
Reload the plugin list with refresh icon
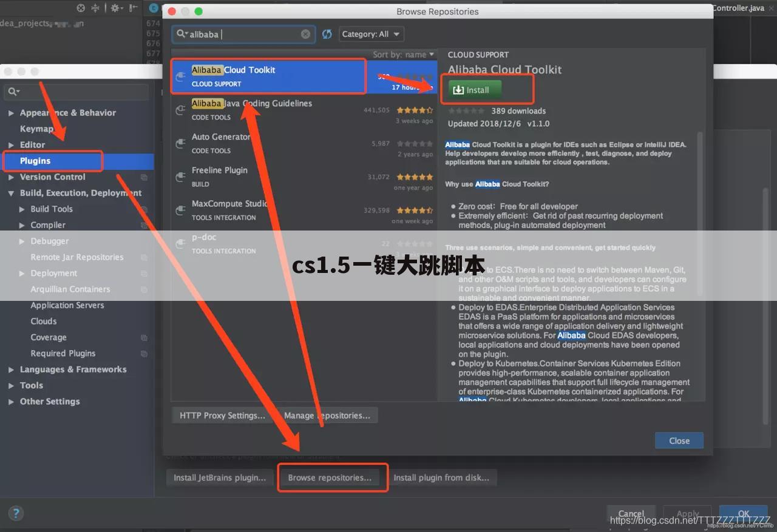327,34
